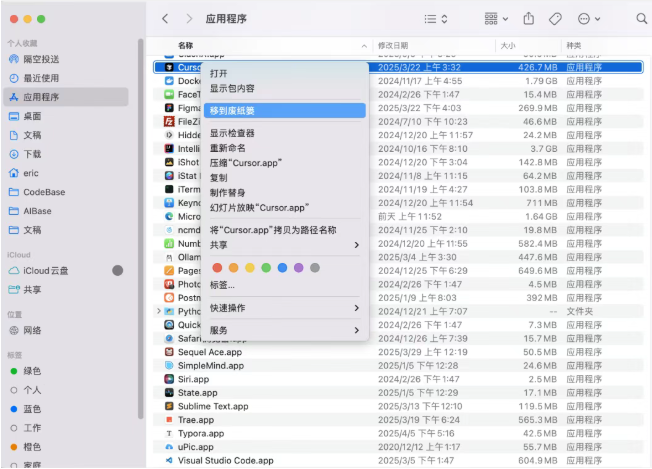Select 应用程序 sidebar item
This screenshot has width=652, height=469.
click(66, 97)
